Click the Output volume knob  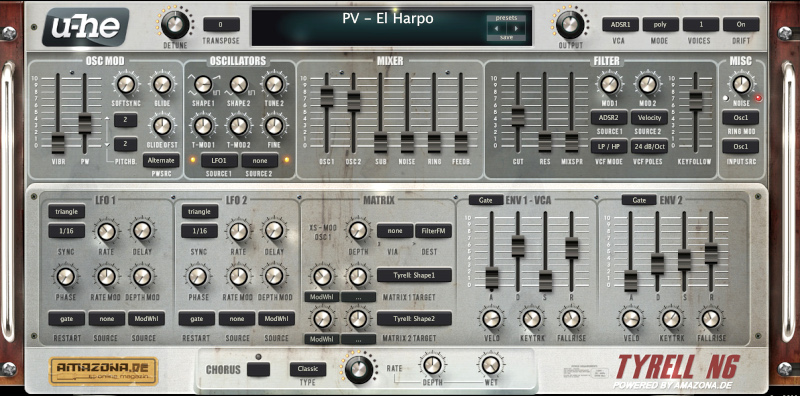[570, 24]
